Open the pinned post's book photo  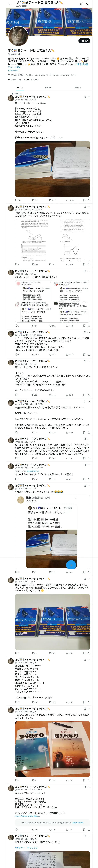(x=52, y=169)
